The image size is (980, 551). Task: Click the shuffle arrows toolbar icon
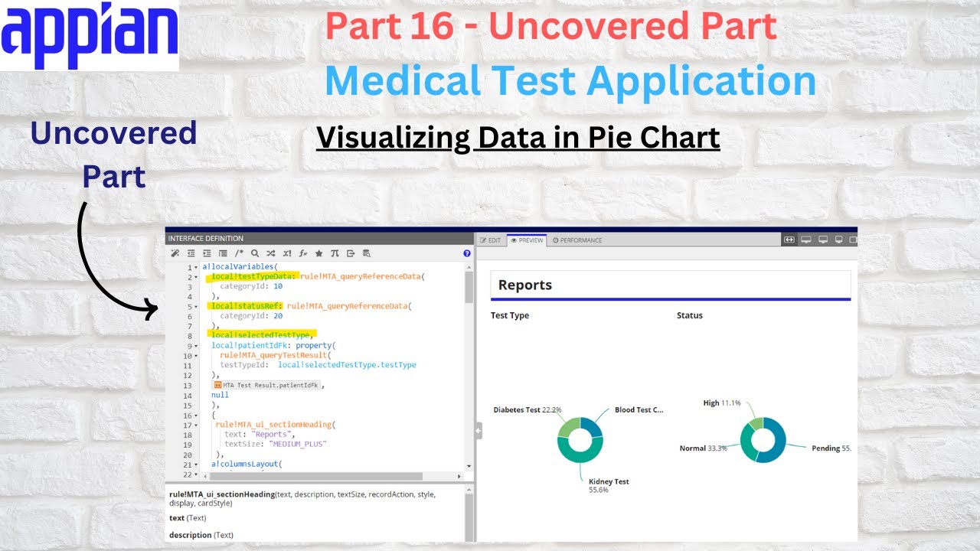271,253
